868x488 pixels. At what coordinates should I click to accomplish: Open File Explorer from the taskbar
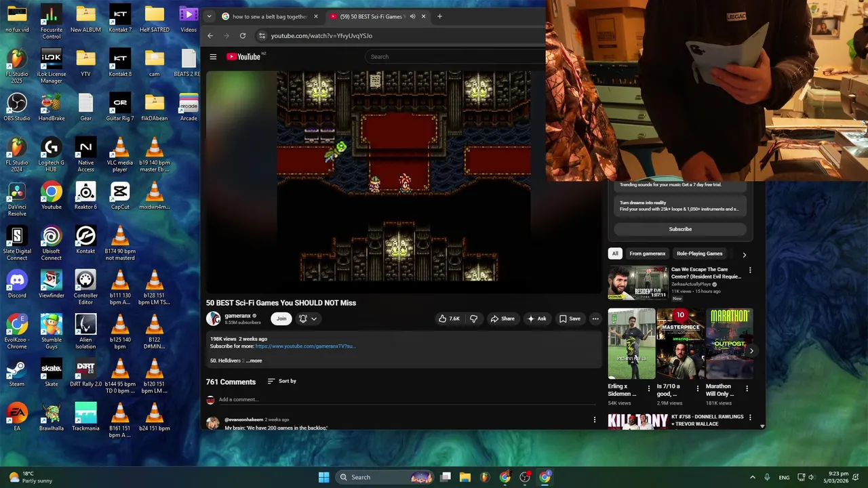465,477
